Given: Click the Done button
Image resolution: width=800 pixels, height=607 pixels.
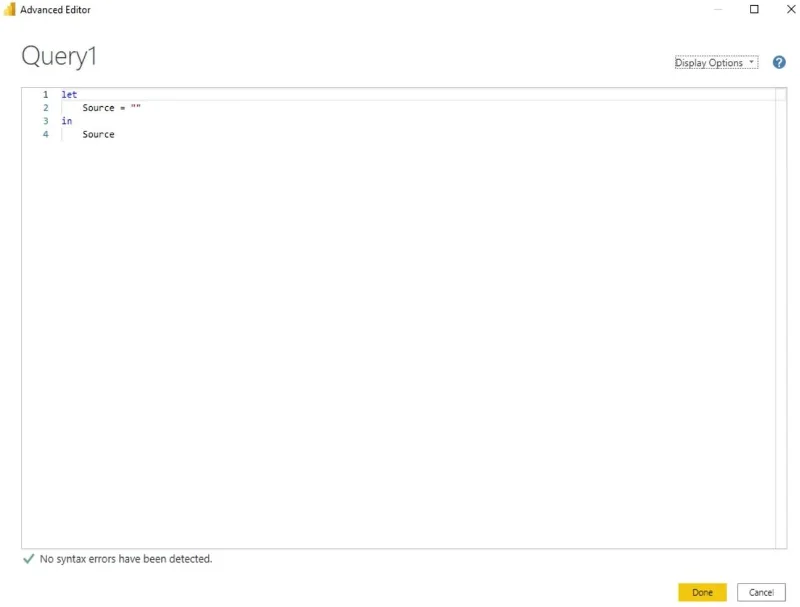Looking at the screenshot, I should (x=702, y=592).
